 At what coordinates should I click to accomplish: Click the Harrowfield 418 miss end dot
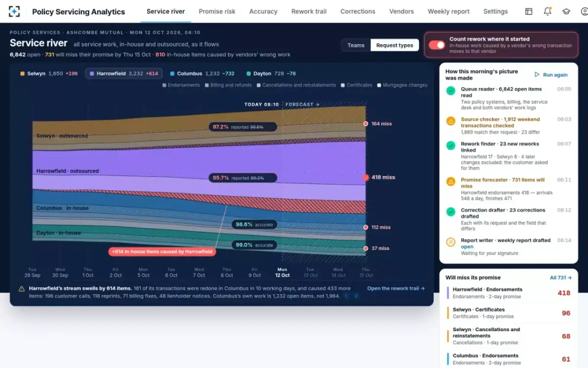click(366, 177)
